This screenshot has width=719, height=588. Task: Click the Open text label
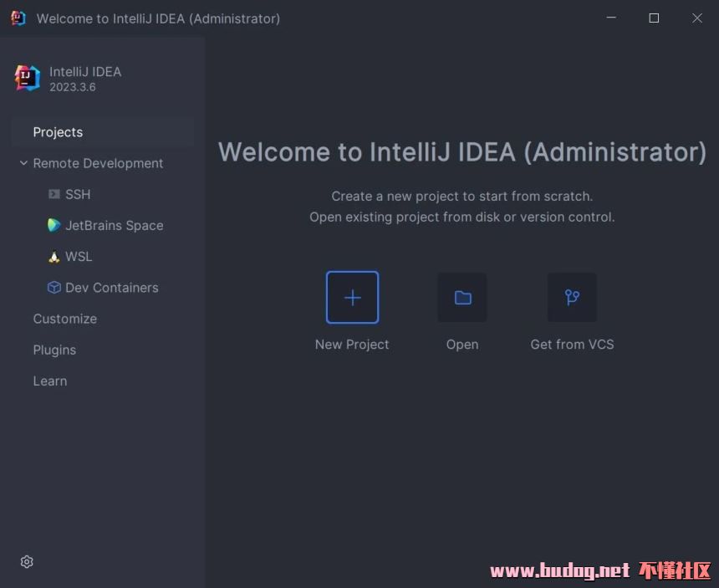coord(462,345)
